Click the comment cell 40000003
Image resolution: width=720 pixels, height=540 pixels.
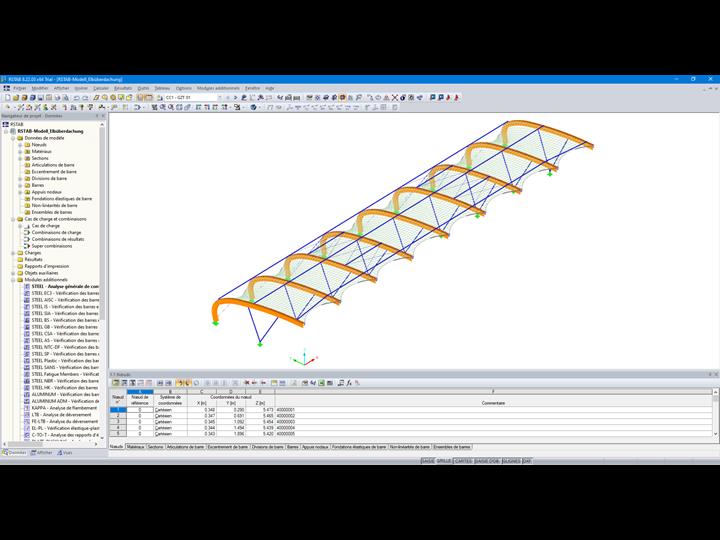click(493, 422)
